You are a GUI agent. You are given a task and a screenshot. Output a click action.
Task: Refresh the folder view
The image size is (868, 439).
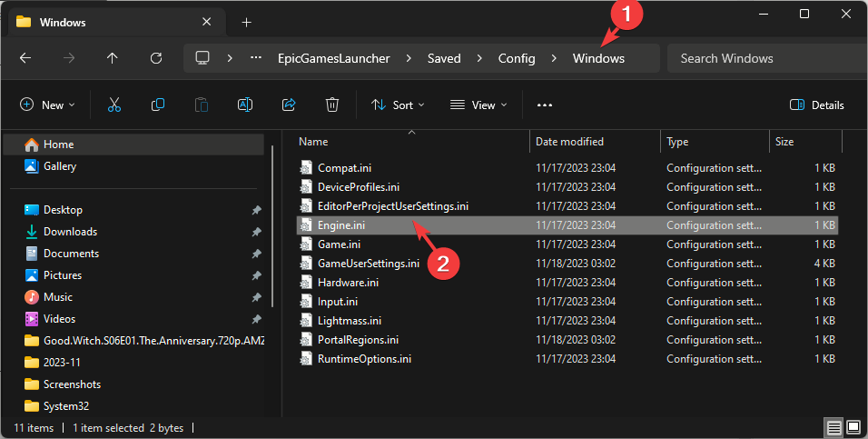(x=156, y=58)
